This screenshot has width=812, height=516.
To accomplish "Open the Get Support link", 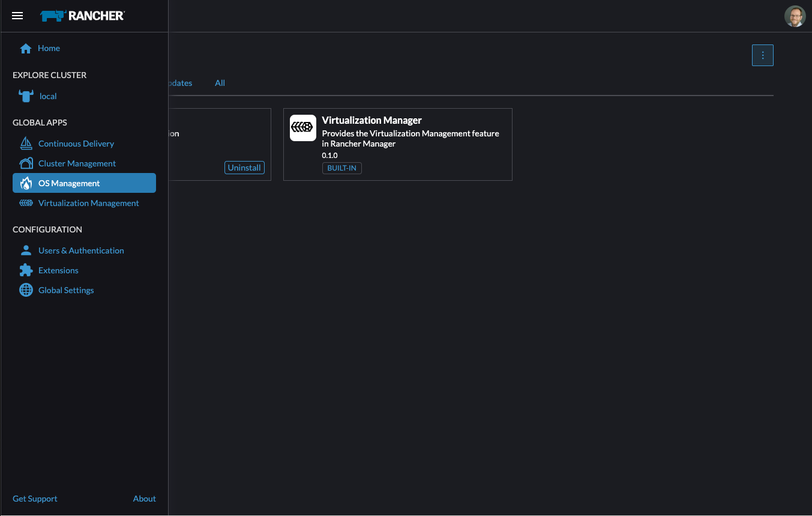I will [35, 499].
